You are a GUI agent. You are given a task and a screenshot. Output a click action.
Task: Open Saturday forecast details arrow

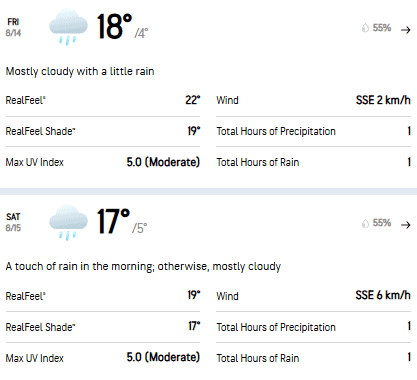click(406, 225)
